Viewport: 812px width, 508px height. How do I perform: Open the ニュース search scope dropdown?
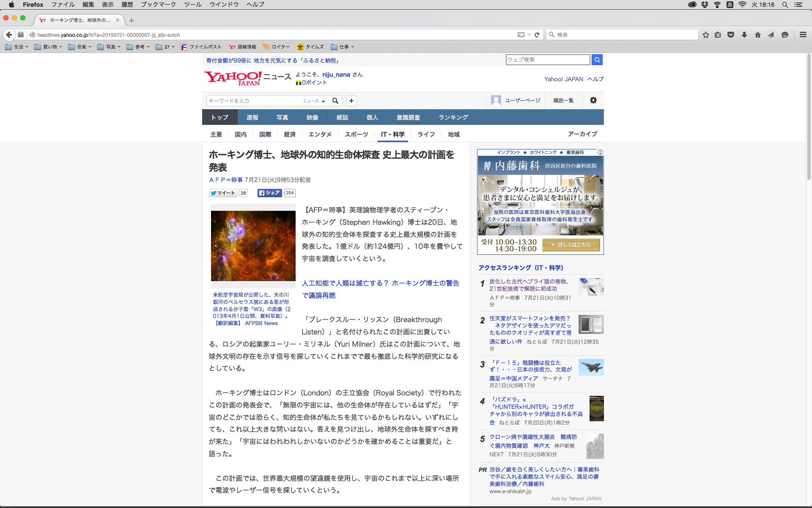pos(314,101)
